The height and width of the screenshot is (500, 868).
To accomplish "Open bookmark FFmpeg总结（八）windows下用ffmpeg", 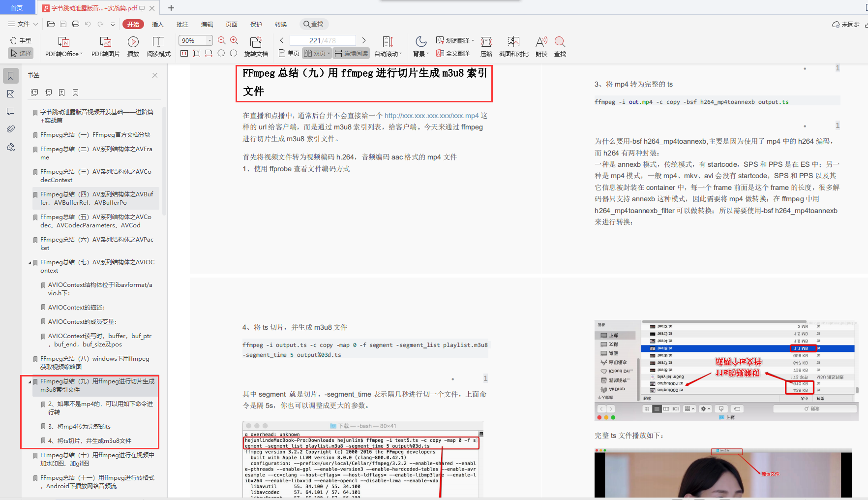I will click(x=94, y=363).
